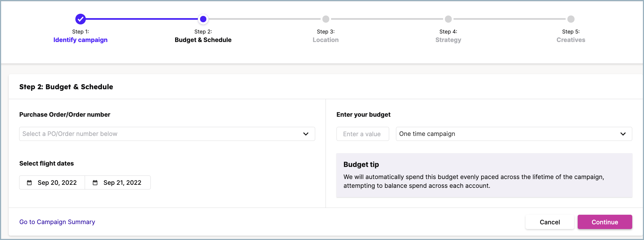Click the Step 2: Budget & Schedule heading
This screenshot has height=240, width=644.
pos(66,87)
